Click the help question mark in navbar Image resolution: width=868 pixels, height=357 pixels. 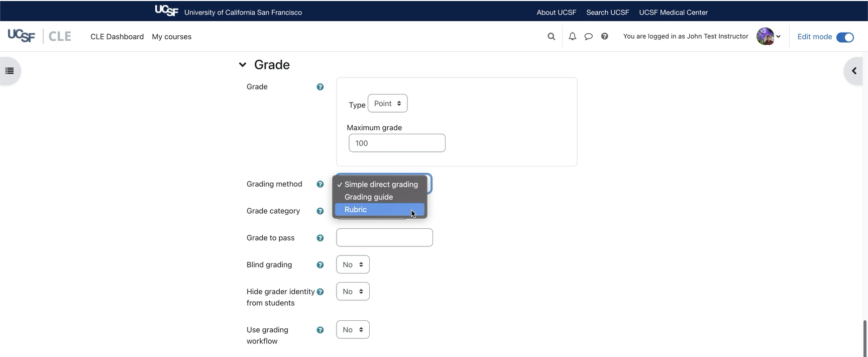tap(605, 36)
